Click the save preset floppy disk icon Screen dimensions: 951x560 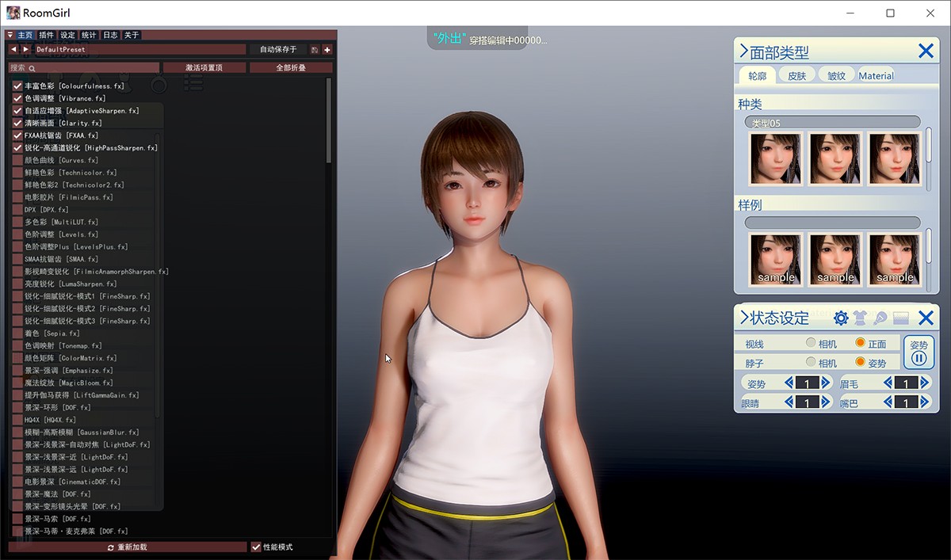[x=315, y=50]
